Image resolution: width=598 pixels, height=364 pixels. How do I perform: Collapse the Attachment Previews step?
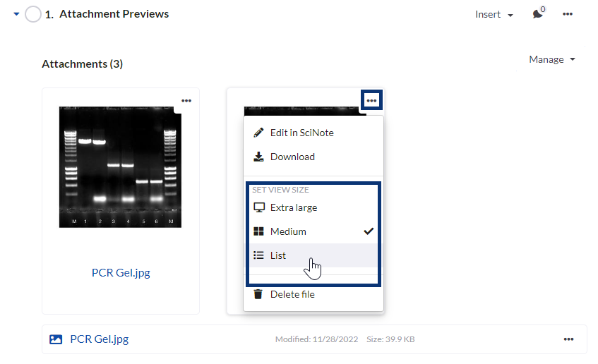pyautogui.click(x=16, y=14)
